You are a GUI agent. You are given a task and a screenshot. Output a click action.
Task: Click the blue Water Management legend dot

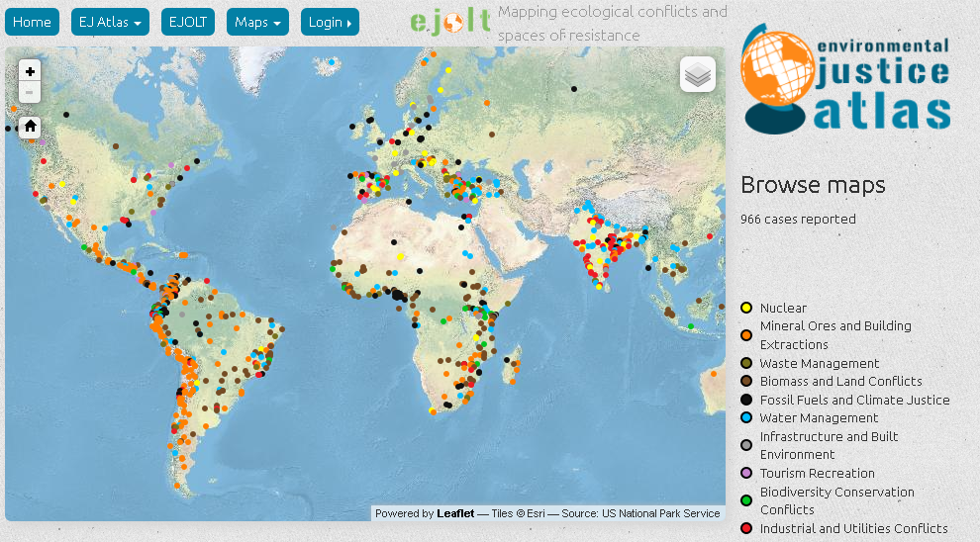pyautogui.click(x=746, y=417)
